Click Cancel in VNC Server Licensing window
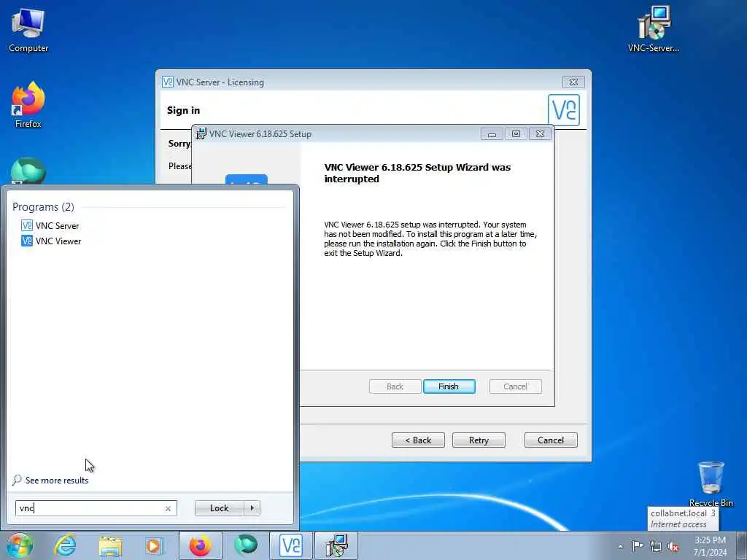 551,440
